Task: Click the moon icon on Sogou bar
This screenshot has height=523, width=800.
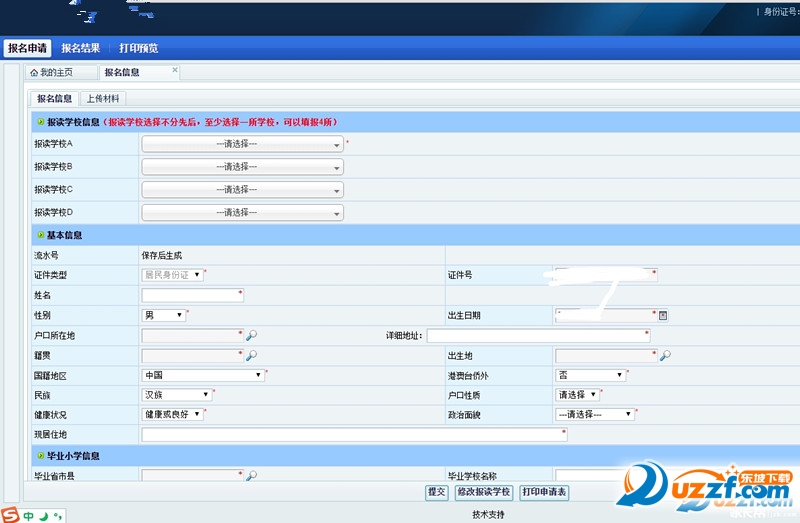Action: 44,516
